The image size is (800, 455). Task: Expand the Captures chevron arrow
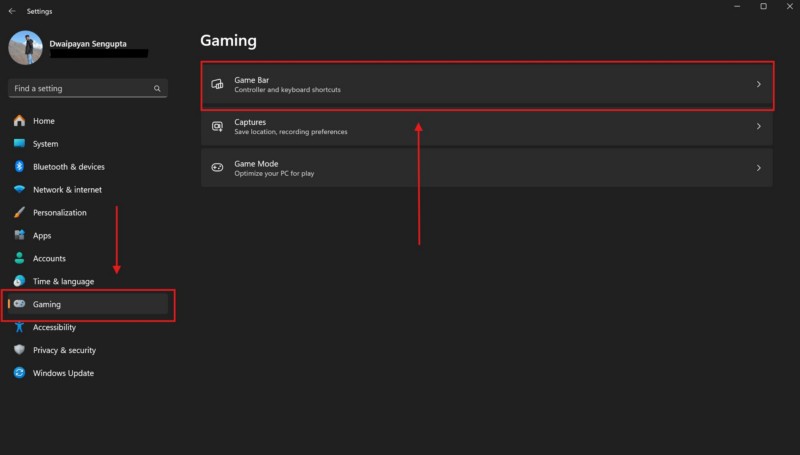(759, 126)
